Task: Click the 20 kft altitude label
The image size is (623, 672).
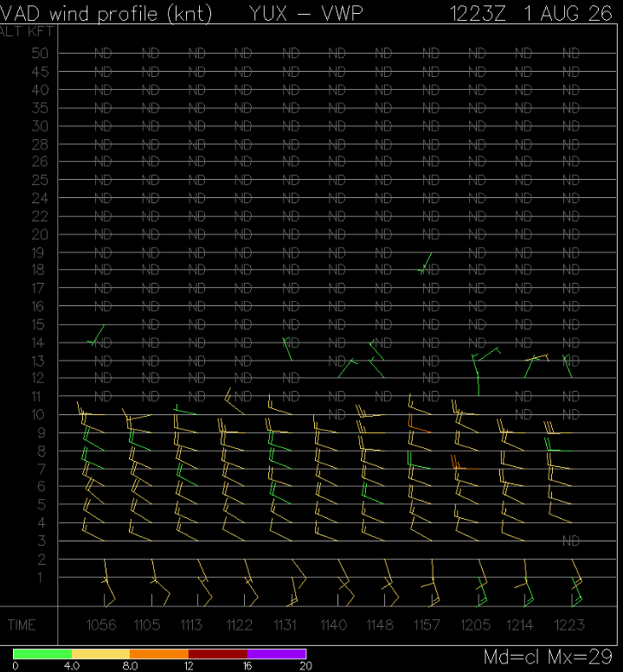Action: [40, 234]
